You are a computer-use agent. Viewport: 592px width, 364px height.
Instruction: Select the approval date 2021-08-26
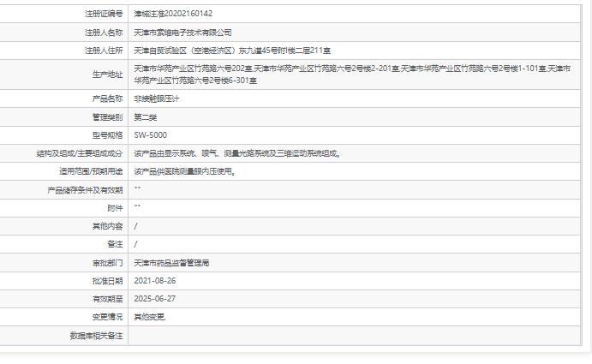coord(155,280)
